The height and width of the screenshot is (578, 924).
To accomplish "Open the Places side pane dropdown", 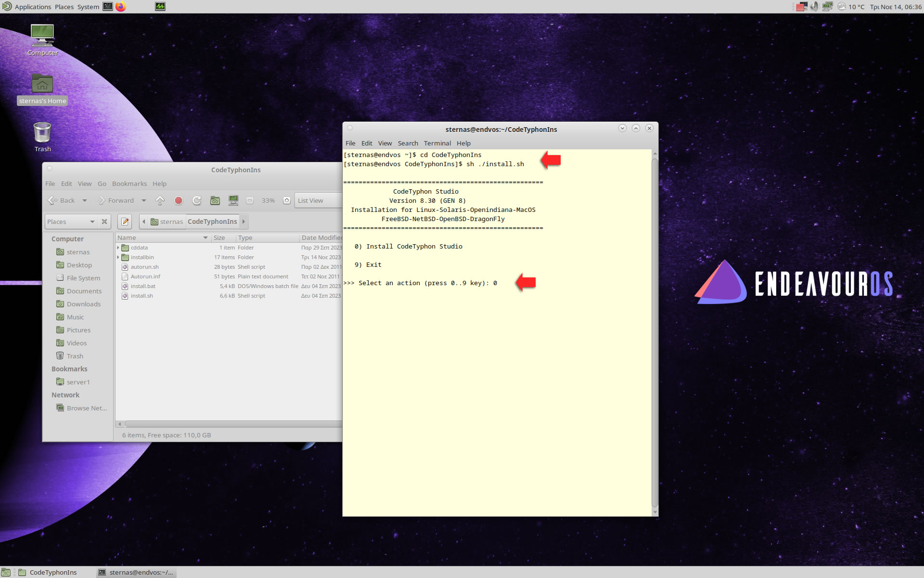I will tap(71, 222).
